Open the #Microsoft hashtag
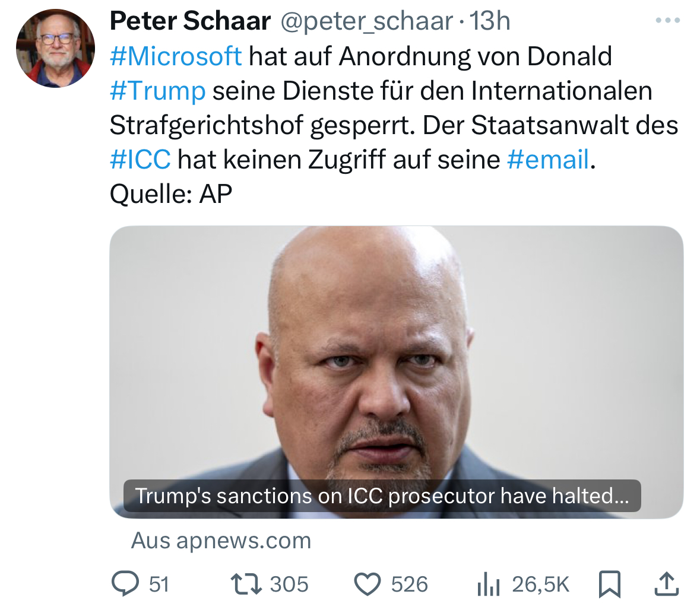 click(176, 56)
